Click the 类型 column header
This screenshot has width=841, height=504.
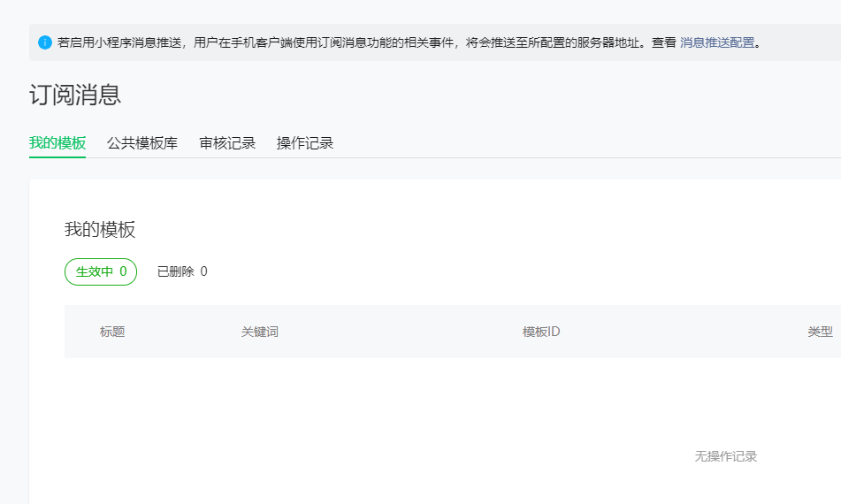[x=820, y=332]
